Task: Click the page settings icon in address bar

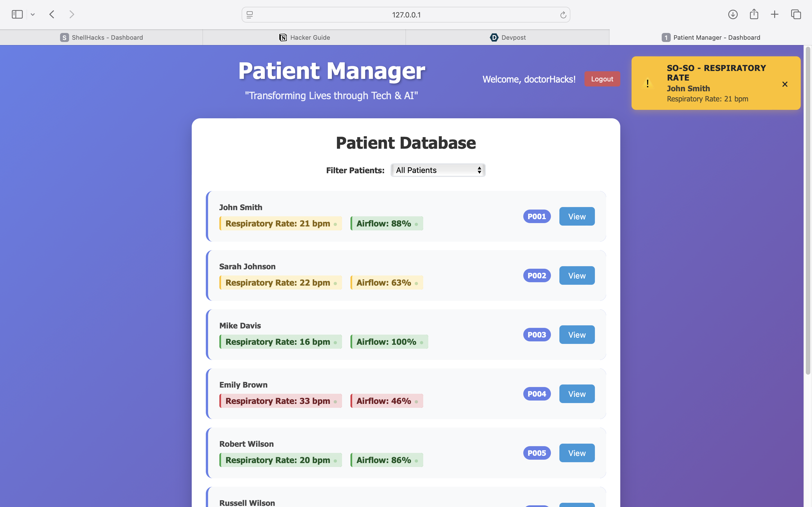Action: (250, 15)
